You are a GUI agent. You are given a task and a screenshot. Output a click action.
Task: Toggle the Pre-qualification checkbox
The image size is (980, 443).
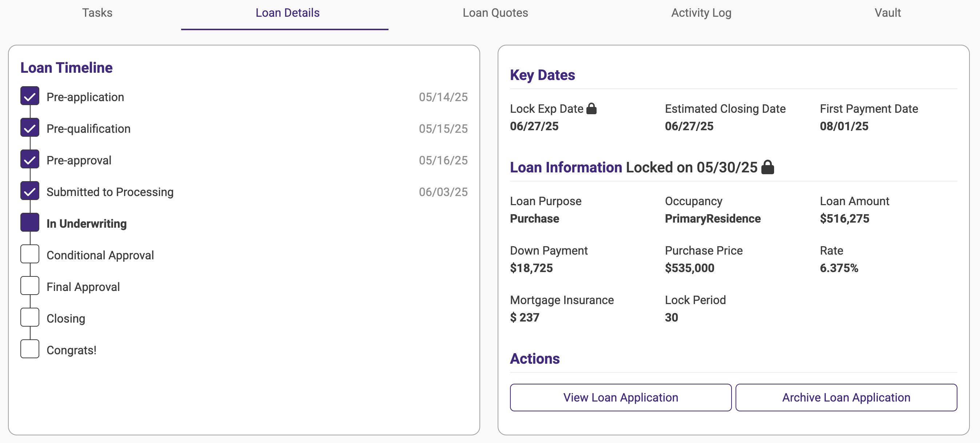[x=30, y=128]
